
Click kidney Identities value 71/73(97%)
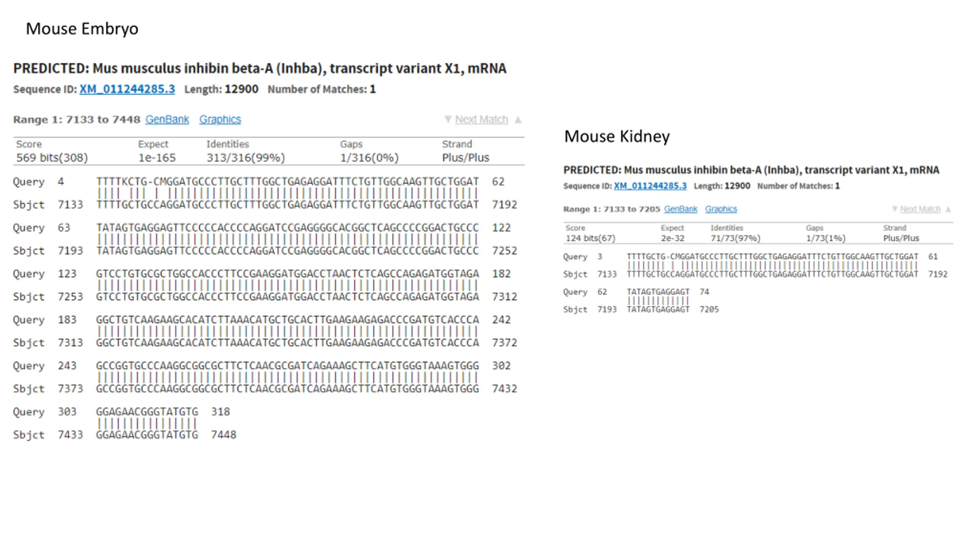tap(735, 238)
